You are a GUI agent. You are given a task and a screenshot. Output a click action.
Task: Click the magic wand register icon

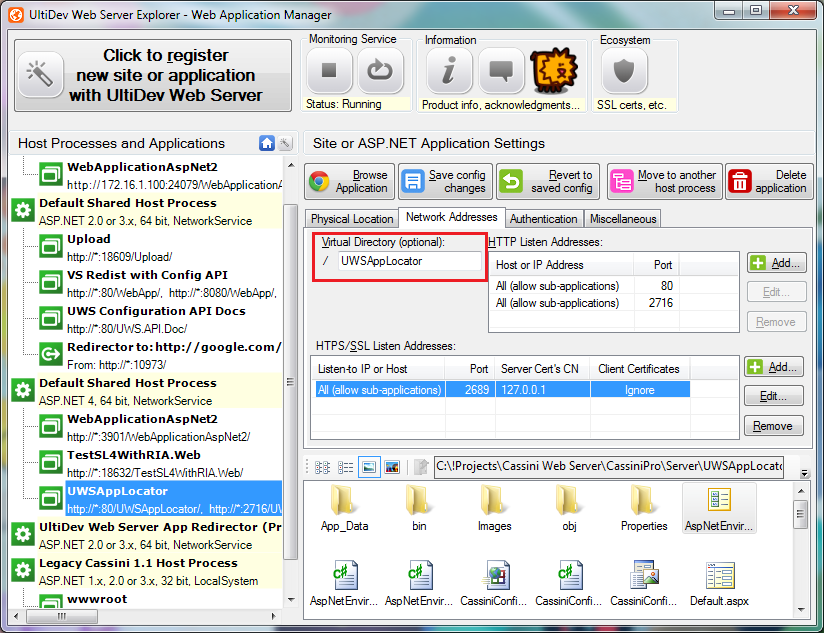pyautogui.click(x=40, y=75)
